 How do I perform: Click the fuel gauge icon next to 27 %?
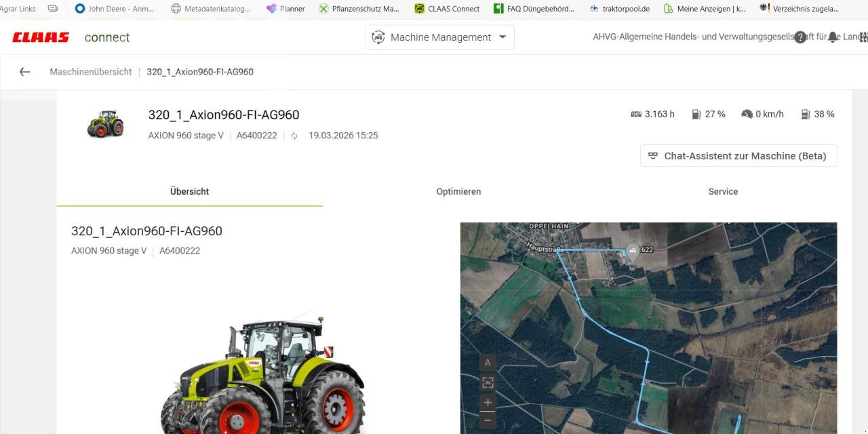(x=696, y=114)
